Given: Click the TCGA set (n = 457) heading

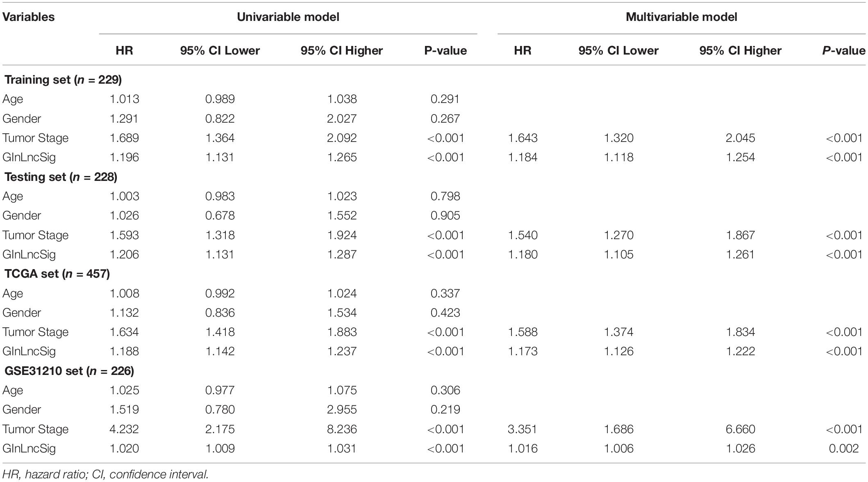Looking at the screenshot, I should click(57, 274).
